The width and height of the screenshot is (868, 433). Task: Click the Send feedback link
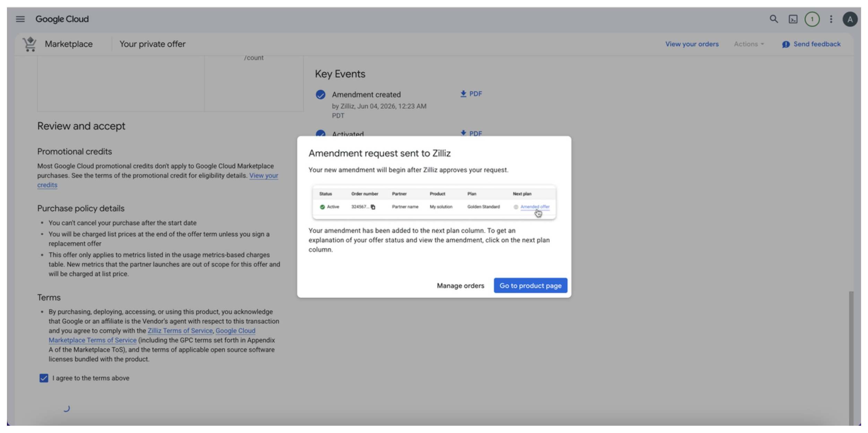(x=817, y=44)
